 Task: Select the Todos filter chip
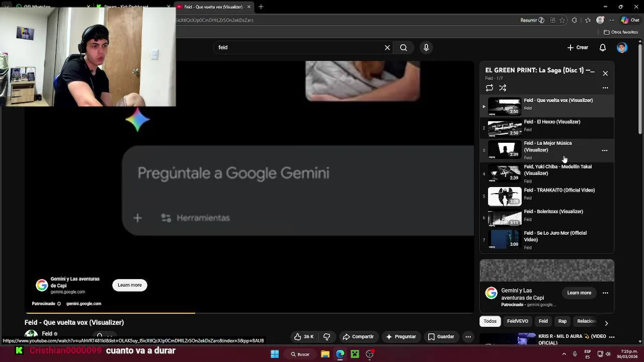(490, 321)
